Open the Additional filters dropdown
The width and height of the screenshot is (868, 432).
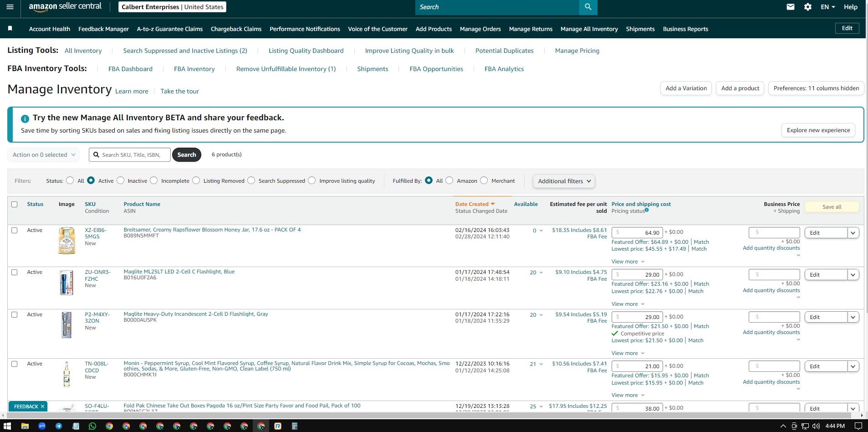(564, 181)
